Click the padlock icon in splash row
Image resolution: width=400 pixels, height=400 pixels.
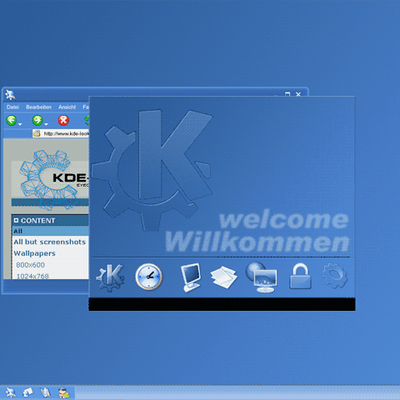pyautogui.click(x=300, y=276)
